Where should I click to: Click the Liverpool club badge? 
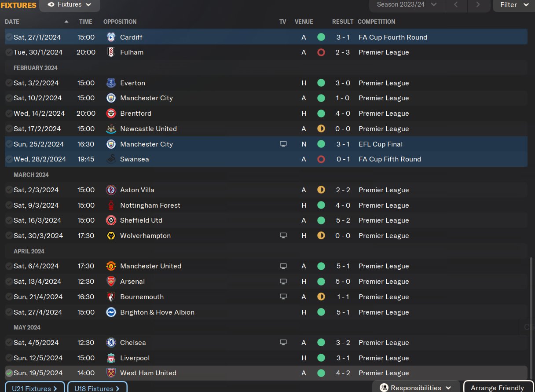[111, 358]
